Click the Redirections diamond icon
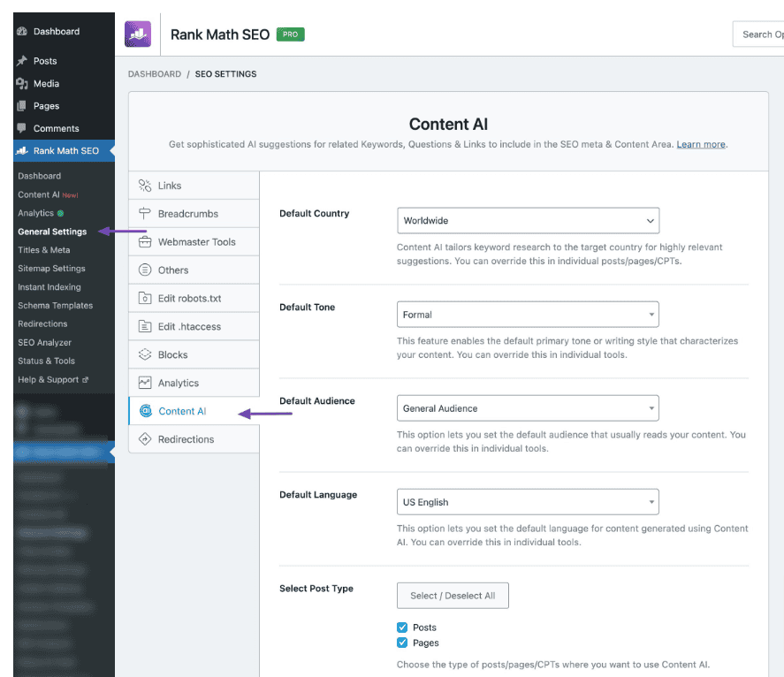784x677 pixels. pyautogui.click(x=145, y=439)
